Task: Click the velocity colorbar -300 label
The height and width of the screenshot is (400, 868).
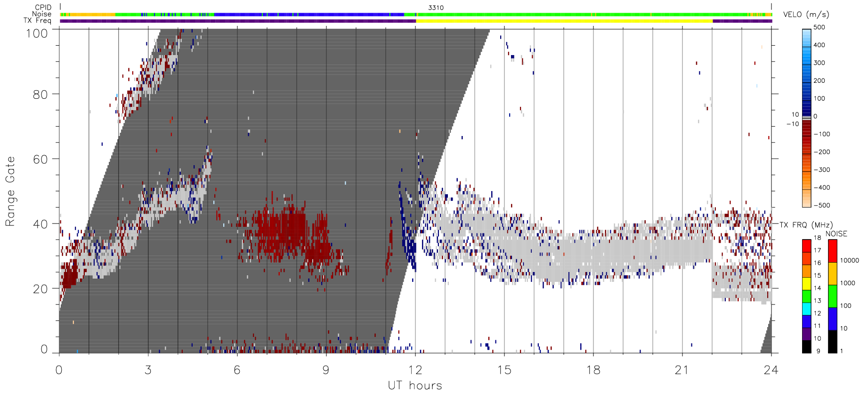Action: click(822, 170)
